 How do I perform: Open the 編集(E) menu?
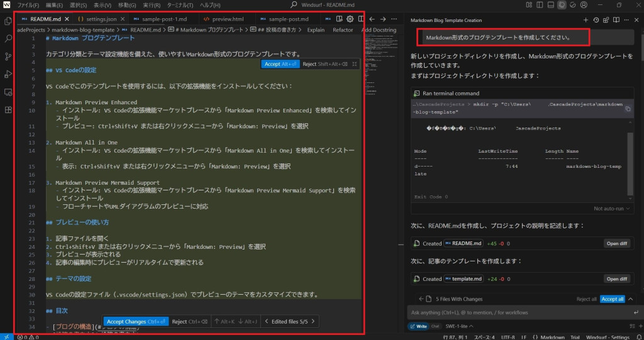(x=54, y=5)
